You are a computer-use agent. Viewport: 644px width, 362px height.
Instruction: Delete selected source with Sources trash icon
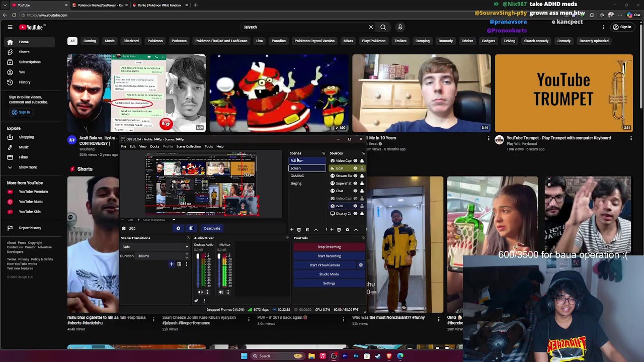339,230
